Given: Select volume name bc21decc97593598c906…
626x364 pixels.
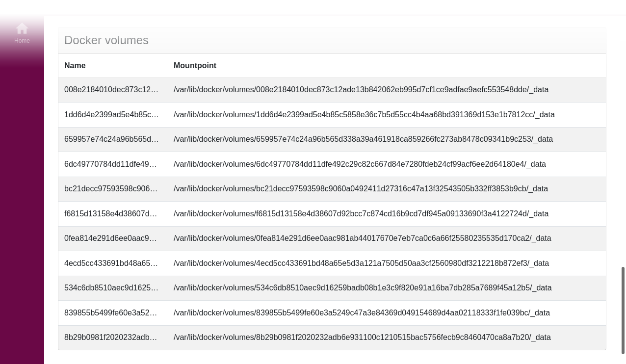Looking at the screenshot, I should pyautogui.click(x=111, y=189).
